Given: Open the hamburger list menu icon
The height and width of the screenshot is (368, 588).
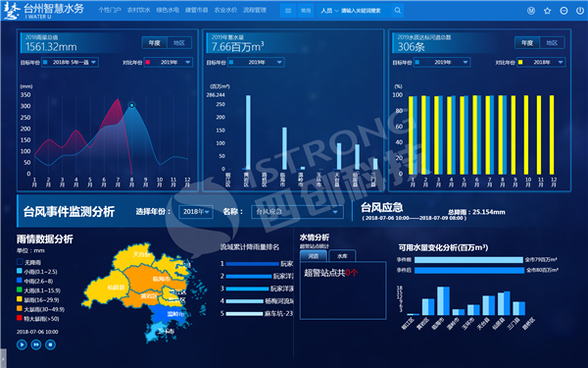Looking at the screenshot, I should (x=288, y=11).
